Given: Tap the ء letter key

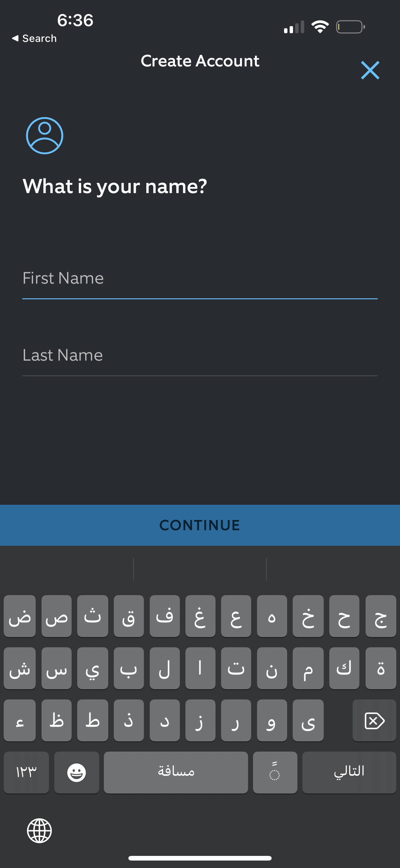Looking at the screenshot, I should coord(20,721).
